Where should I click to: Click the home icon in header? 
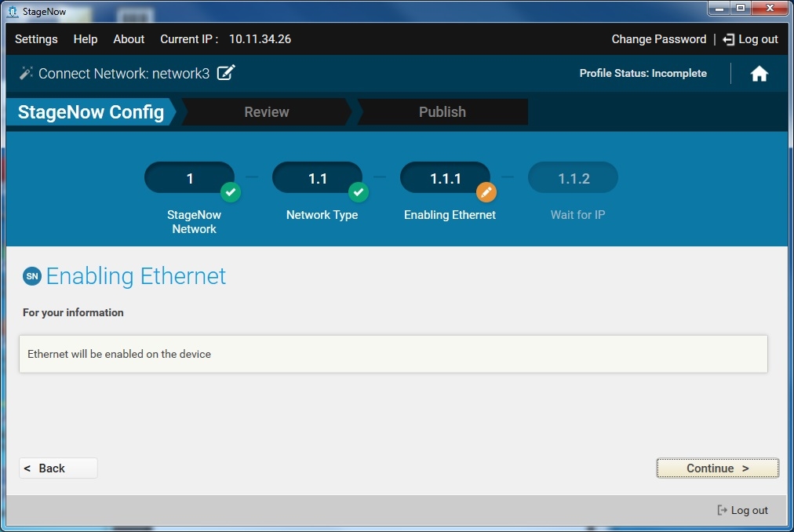[759, 74]
